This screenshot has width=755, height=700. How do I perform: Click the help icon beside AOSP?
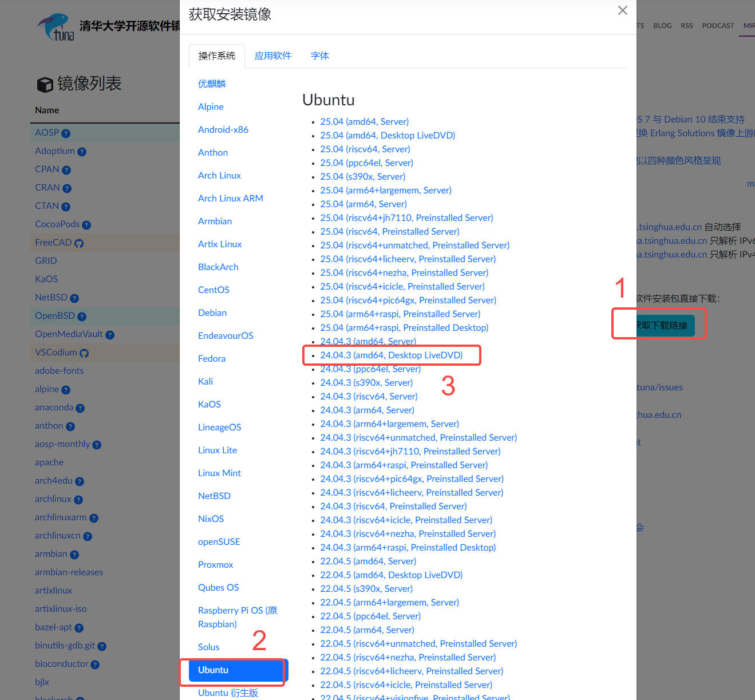tap(66, 133)
